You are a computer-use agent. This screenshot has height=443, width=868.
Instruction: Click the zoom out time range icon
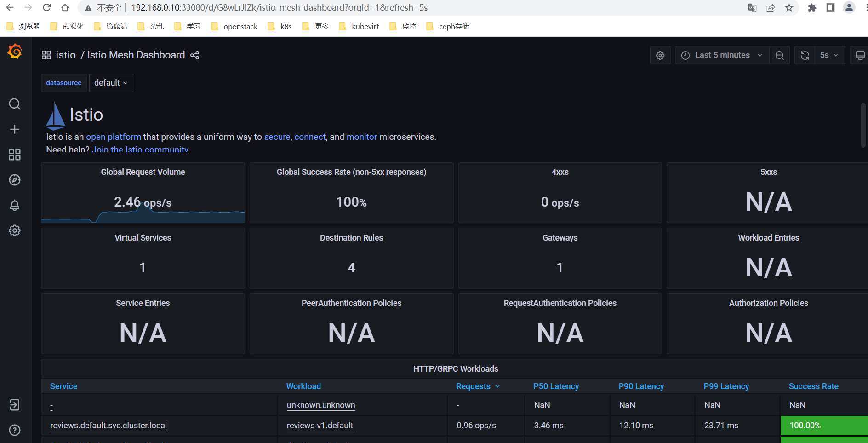(x=780, y=55)
